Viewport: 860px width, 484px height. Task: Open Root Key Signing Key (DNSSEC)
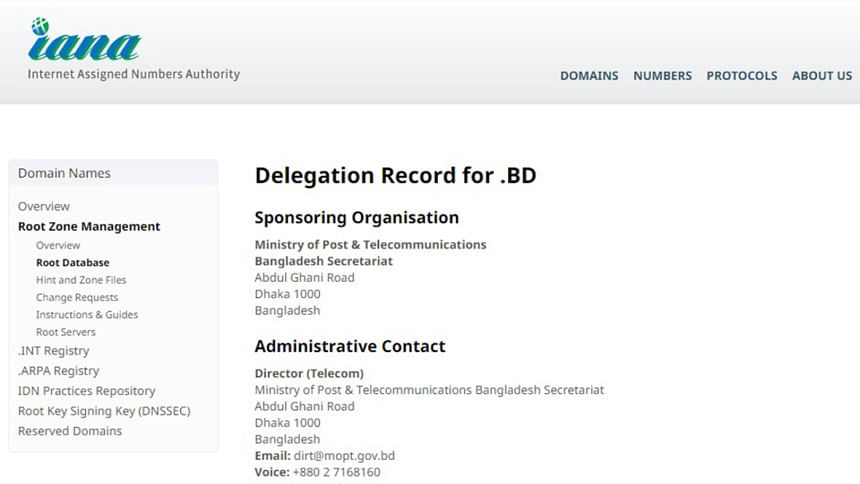coord(104,411)
